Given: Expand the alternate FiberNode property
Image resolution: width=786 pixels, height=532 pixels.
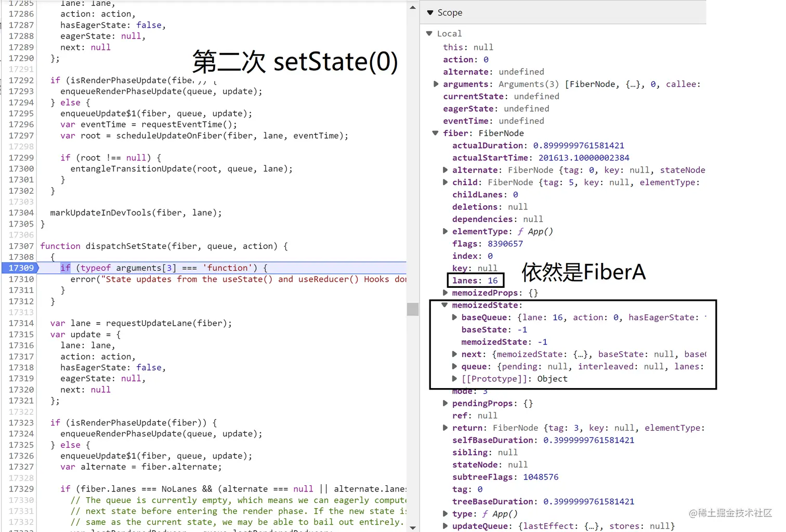Looking at the screenshot, I should 445,170.
